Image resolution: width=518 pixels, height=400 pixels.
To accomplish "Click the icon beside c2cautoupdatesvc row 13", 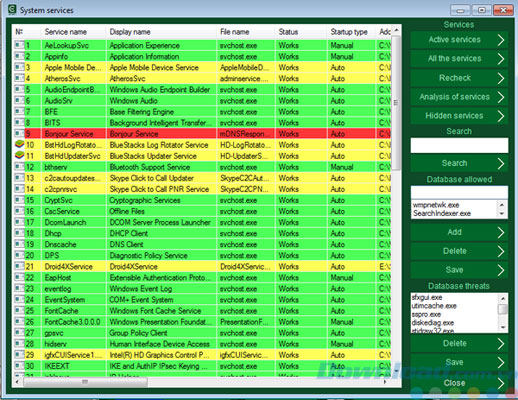I will [x=19, y=177].
